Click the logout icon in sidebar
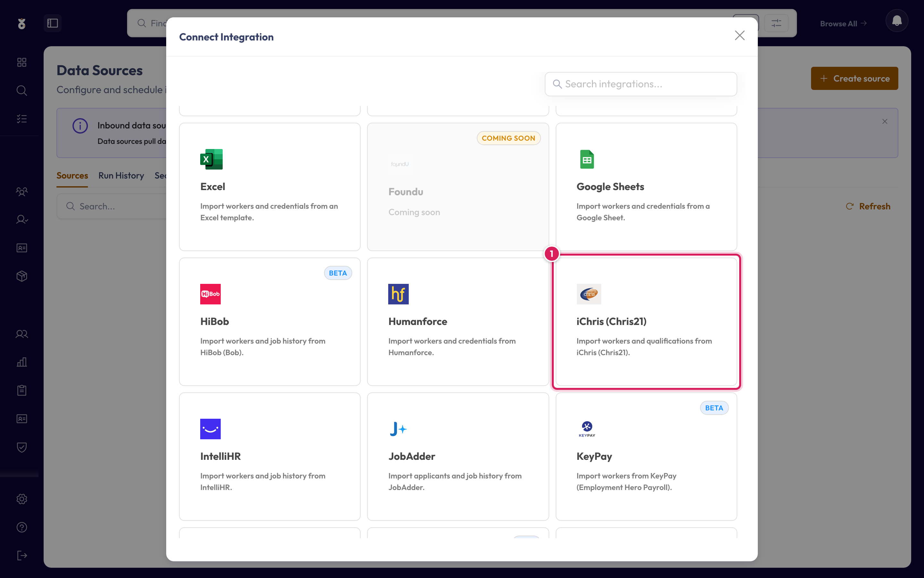Viewport: 924px width, 578px height. 22,556
